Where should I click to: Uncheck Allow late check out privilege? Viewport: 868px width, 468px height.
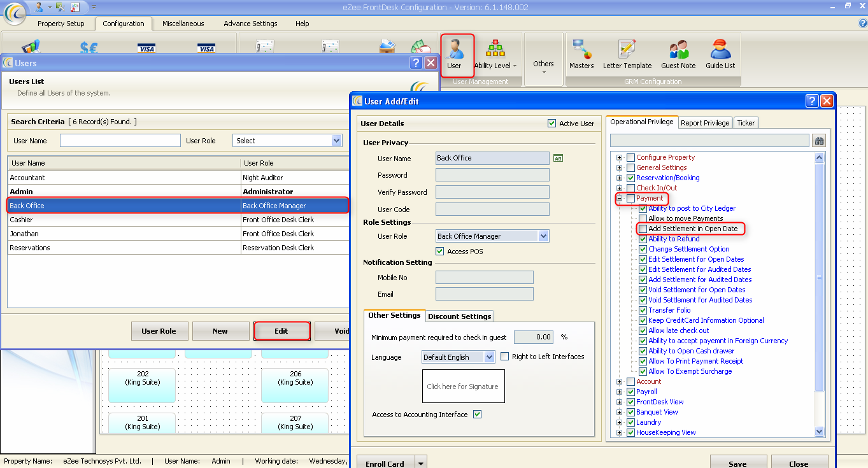pos(643,330)
